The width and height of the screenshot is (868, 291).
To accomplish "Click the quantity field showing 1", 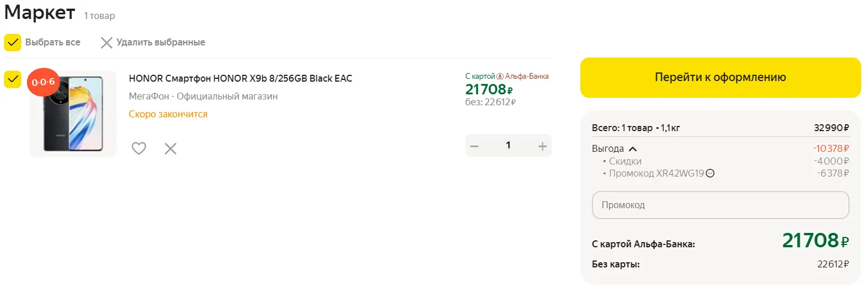I will pos(508,145).
